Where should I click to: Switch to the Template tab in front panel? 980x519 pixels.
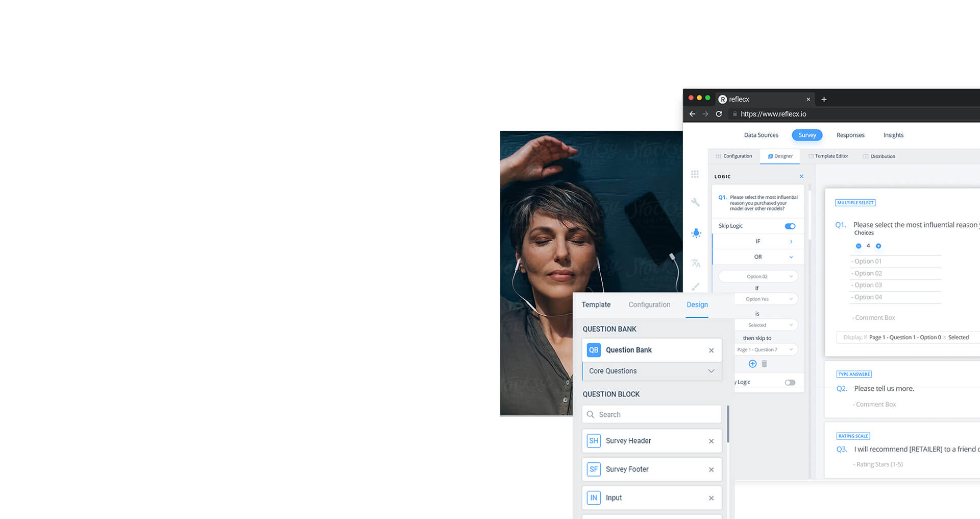point(596,304)
